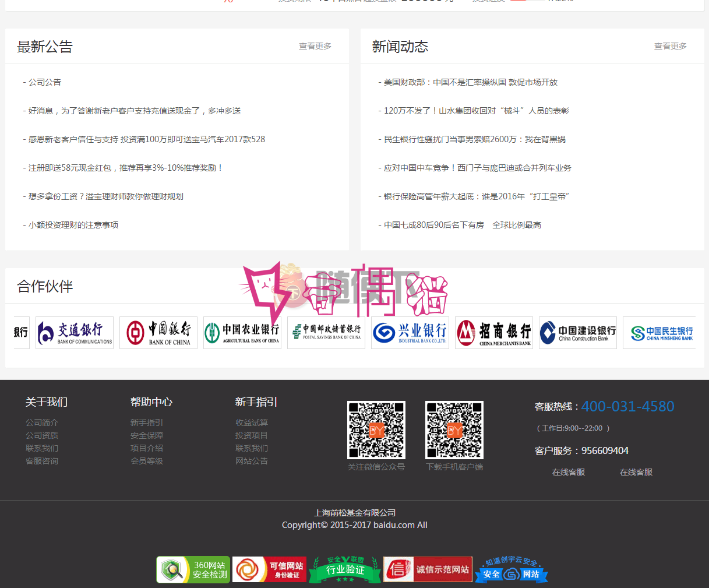Viewport: 709px width, 588px height.
Task: Click the 关于我们 footer heading
Action: point(47,402)
